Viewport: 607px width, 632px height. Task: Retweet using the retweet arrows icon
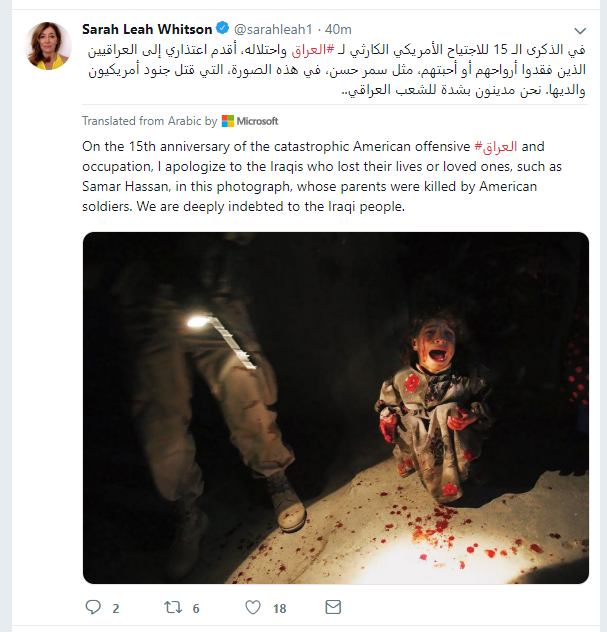173,607
